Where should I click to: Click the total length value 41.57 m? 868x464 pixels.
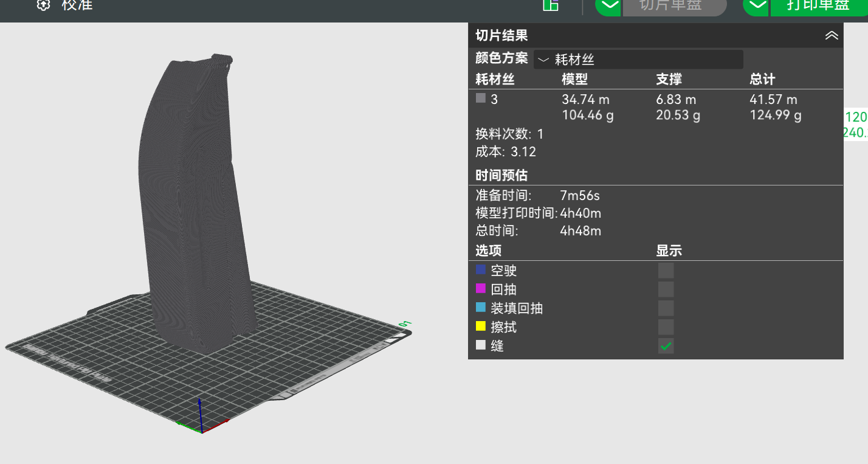pos(773,100)
